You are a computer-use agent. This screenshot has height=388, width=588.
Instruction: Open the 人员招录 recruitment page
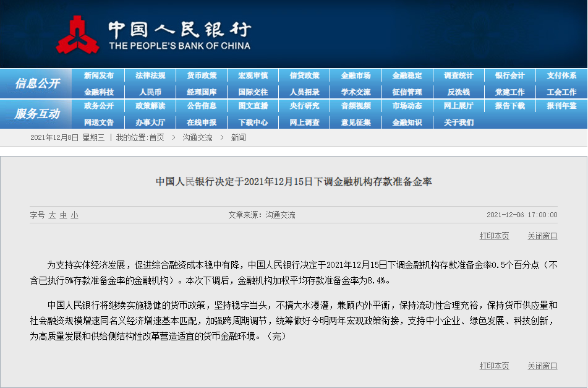point(304,90)
